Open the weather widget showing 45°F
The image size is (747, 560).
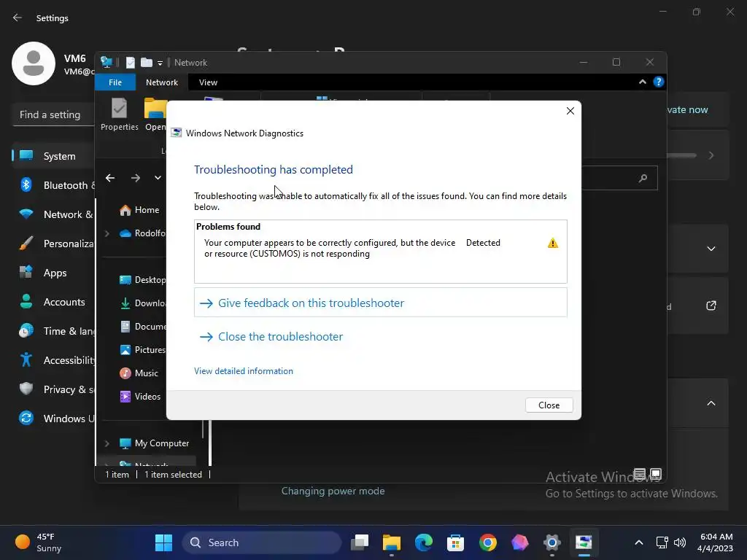tap(39, 542)
